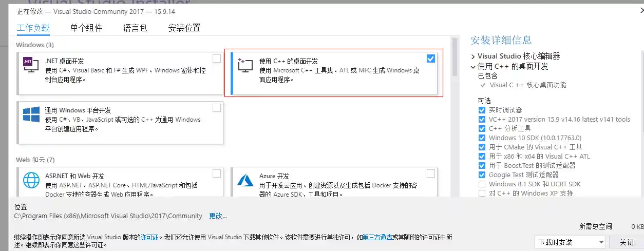
Task: Click the ASP.NET 和 Web 开发 card title
Action: pyautogui.click(x=74, y=176)
